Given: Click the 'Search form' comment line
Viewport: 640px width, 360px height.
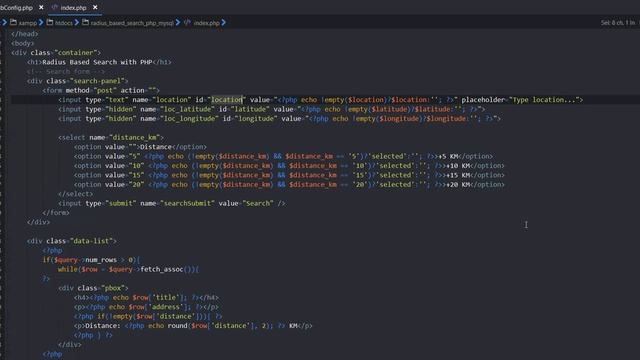Looking at the screenshot, I should [66, 71].
